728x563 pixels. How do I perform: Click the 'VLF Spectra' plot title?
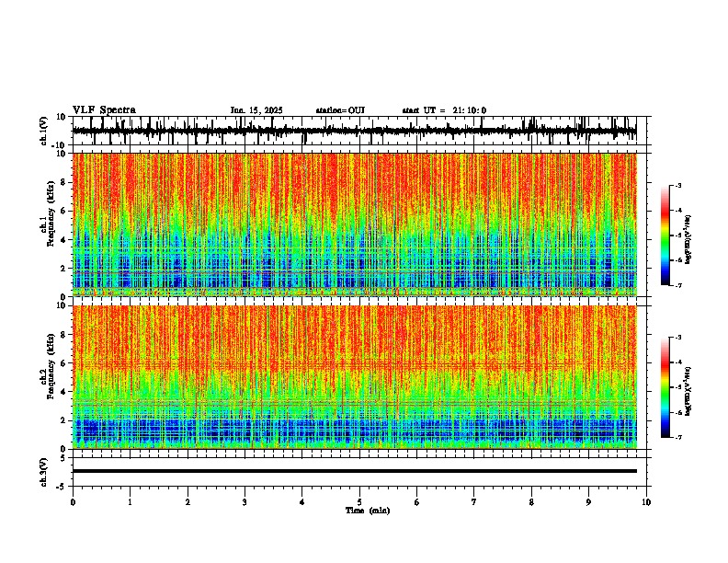pos(104,110)
